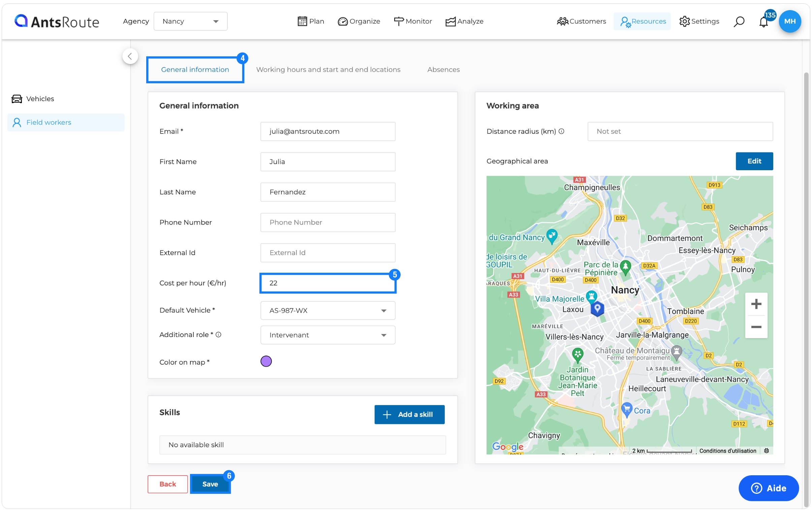Click the Parc de la Pépinière marker
The width and height of the screenshot is (812, 512).
tap(626, 268)
